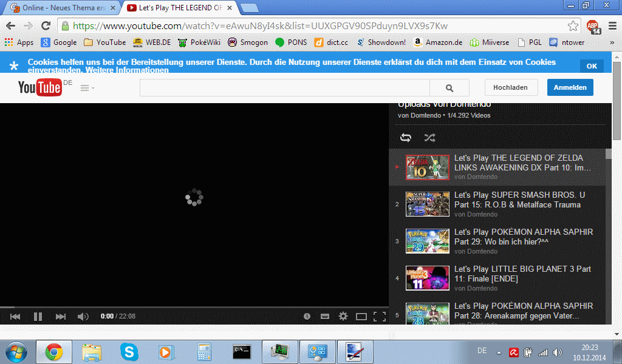Open the Chrome hamburger menu
The image size is (622, 364).
point(613,26)
